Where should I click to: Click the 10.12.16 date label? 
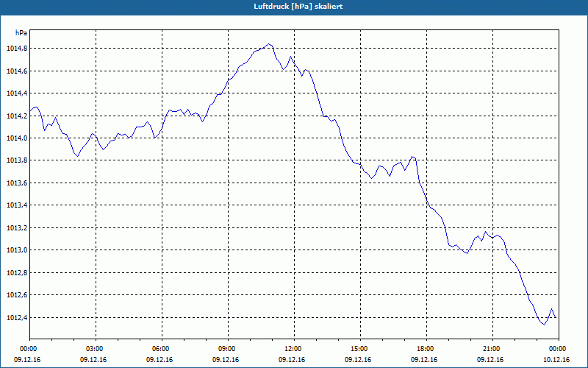pyautogui.click(x=556, y=360)
